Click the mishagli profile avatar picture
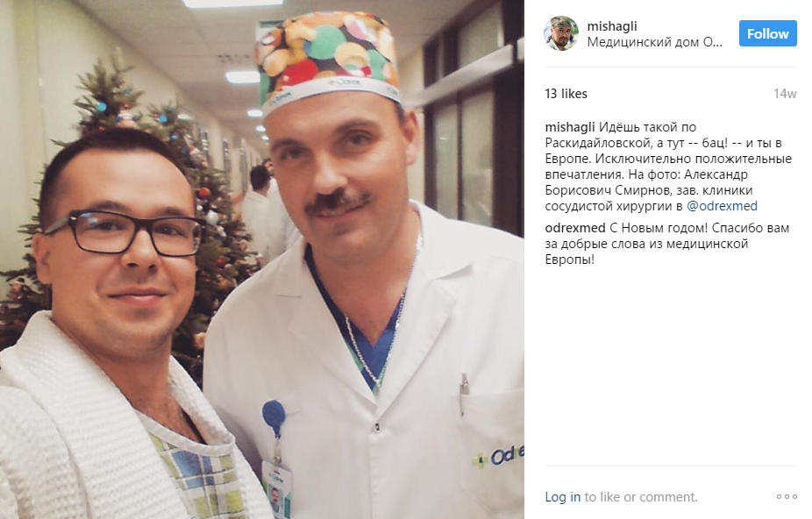Screen dimensions: 812x519 (x=561, y=33)
